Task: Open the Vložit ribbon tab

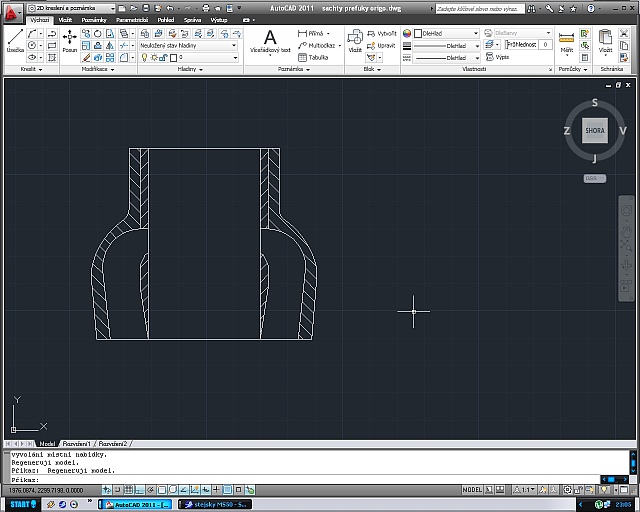Action: (65, 20)
